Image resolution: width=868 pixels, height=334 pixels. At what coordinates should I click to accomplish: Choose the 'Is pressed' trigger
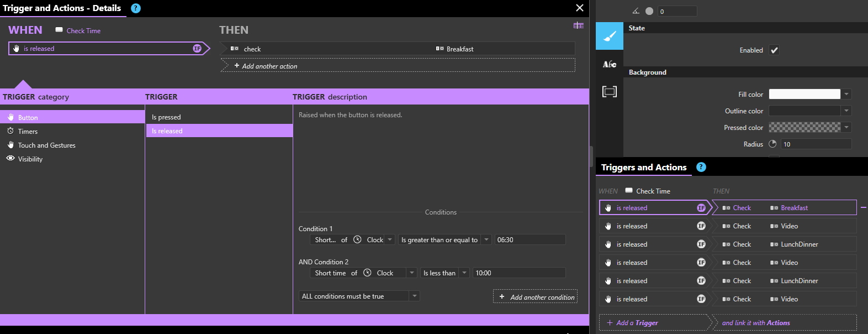[219, 117]
